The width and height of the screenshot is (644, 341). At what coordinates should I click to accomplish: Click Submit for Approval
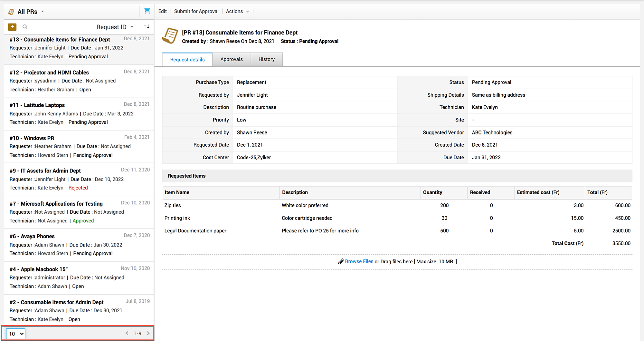(196, 11)
